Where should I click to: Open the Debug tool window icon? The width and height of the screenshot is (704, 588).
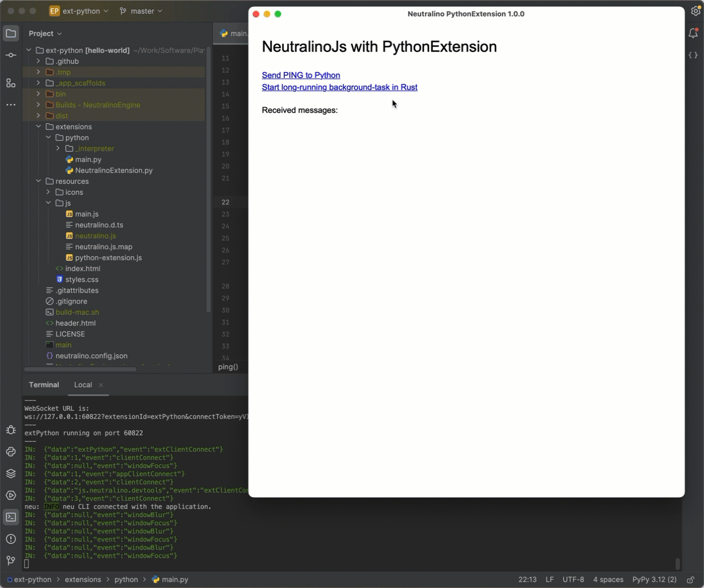[11, 430]
